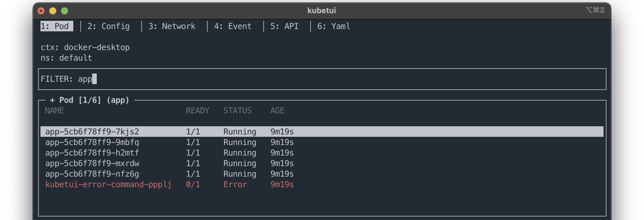The width and height of the screenshot is (644, 220).
Task: Click the NAME column header
Action: [55, 110]
